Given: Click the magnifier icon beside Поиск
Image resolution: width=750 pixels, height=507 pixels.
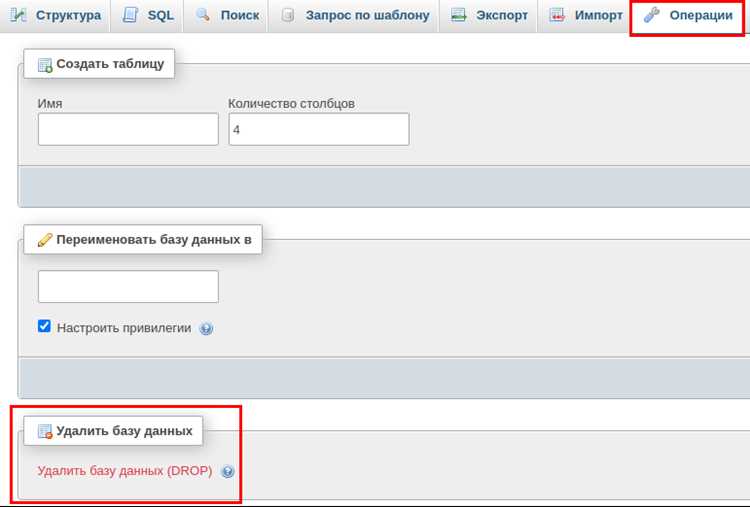Looking at the screenshot, I should coord(203,15).
